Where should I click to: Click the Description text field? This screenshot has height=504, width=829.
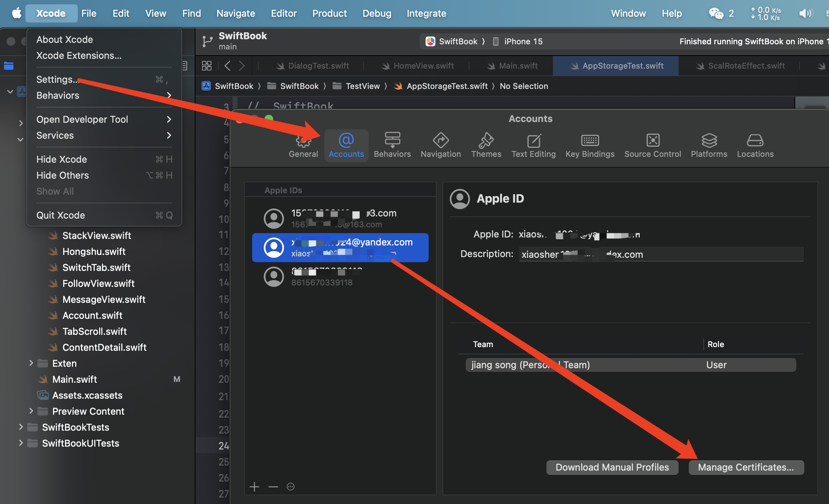click(x=661, y=254)
